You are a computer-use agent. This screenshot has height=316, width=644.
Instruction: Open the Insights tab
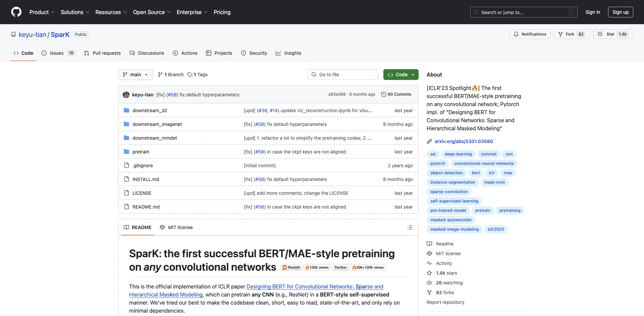click(x=288, y=53)
